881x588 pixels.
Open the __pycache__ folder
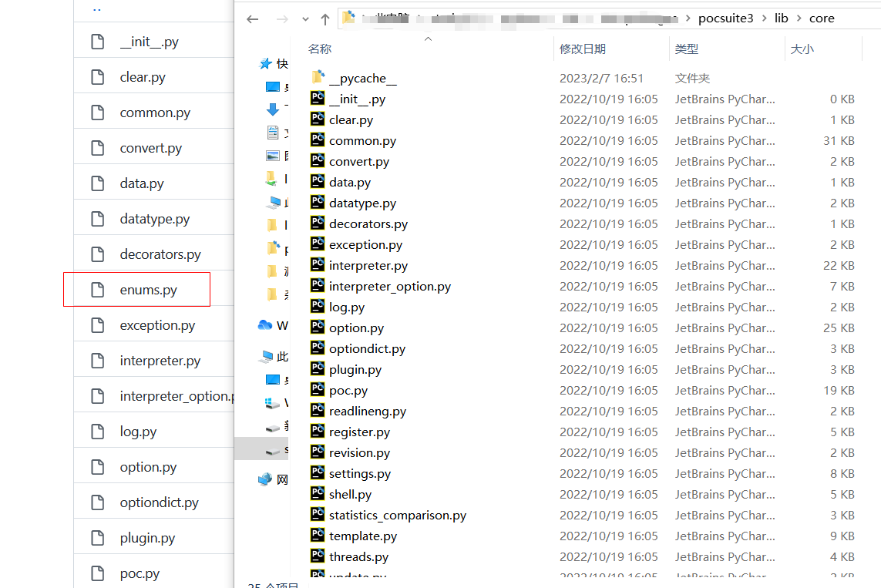pos(362,78)
